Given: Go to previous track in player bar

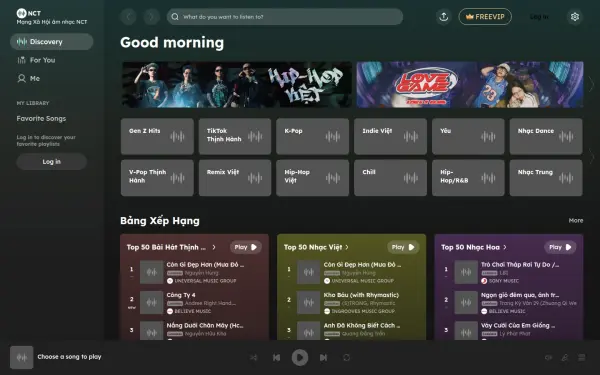Looking at the screenshot, I should pyautogui.click(x=276, y=357).
